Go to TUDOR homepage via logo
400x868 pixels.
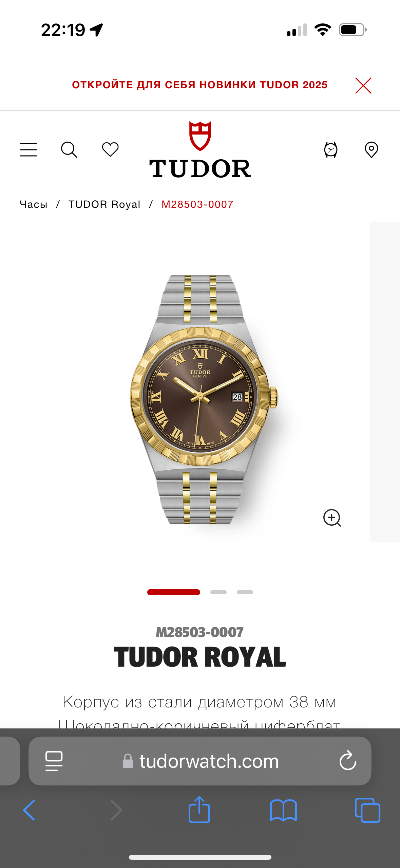point(200,149)
